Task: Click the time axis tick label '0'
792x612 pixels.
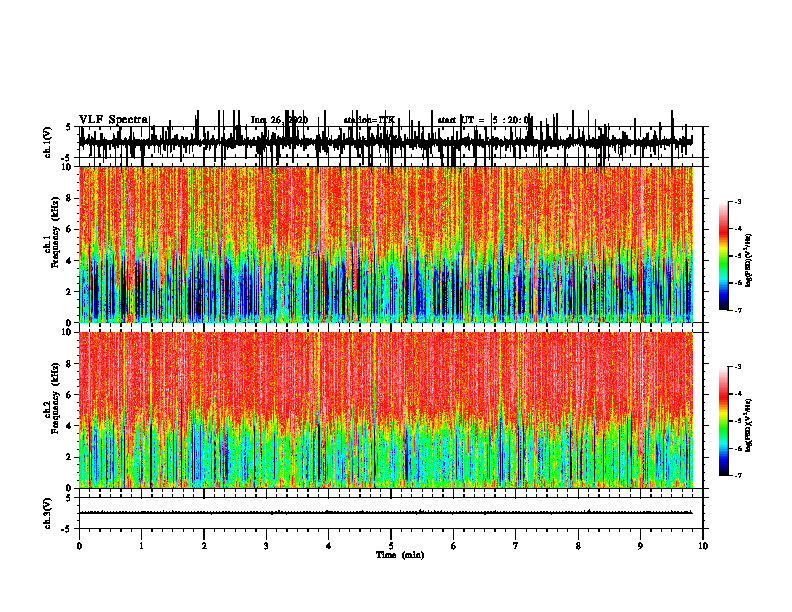Action: (79, 546)
